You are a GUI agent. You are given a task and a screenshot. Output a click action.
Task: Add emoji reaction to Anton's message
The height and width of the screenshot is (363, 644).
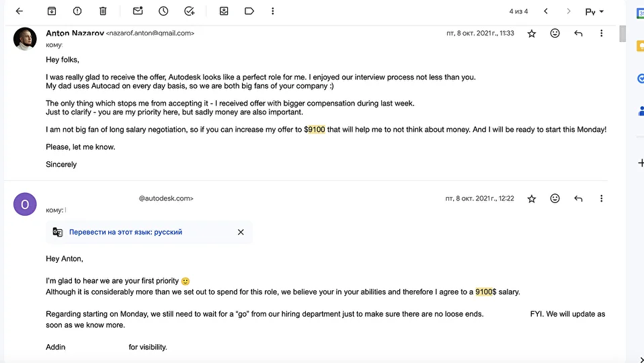(x=555, y=33)
